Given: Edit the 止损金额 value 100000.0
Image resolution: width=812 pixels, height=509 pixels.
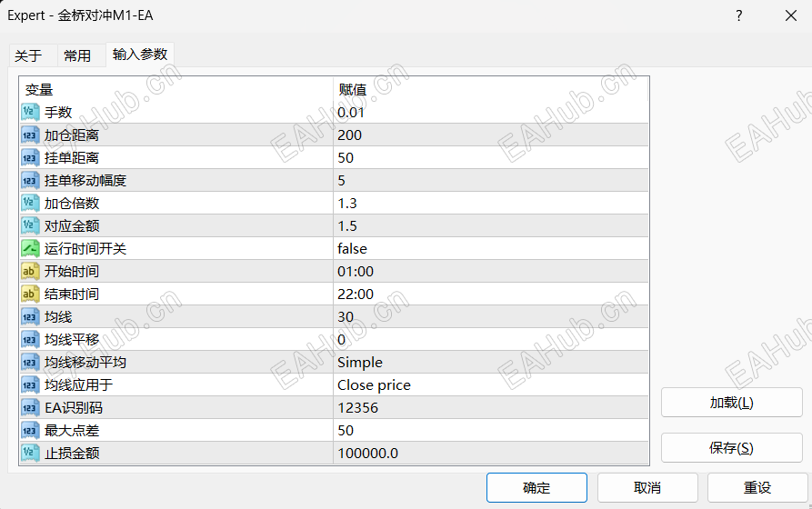Looking at the screenshot, I should [490, 453].
